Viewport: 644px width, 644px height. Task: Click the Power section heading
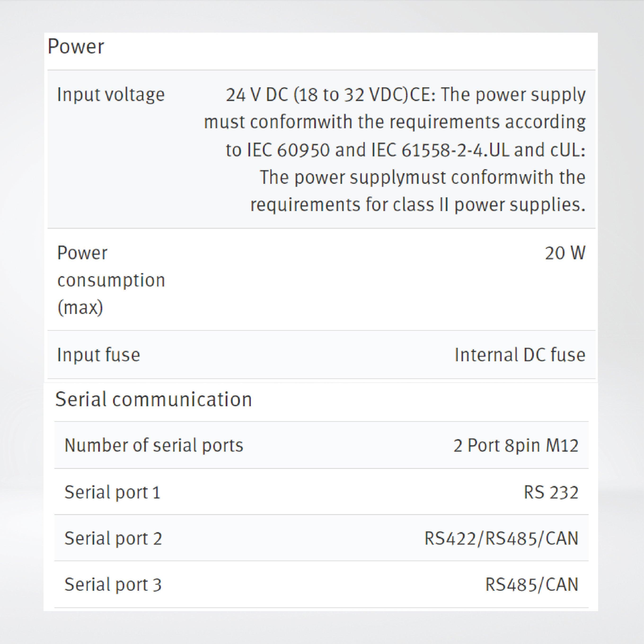[x=76, y=47]
